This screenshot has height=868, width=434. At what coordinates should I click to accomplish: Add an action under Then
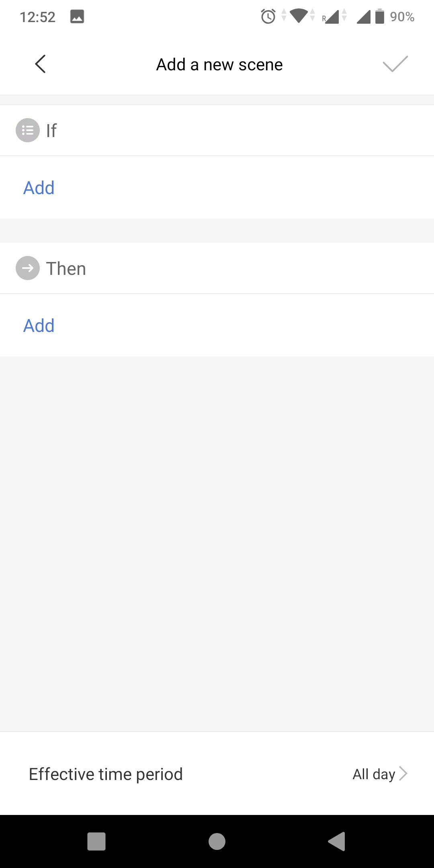[x=39, y=325]
